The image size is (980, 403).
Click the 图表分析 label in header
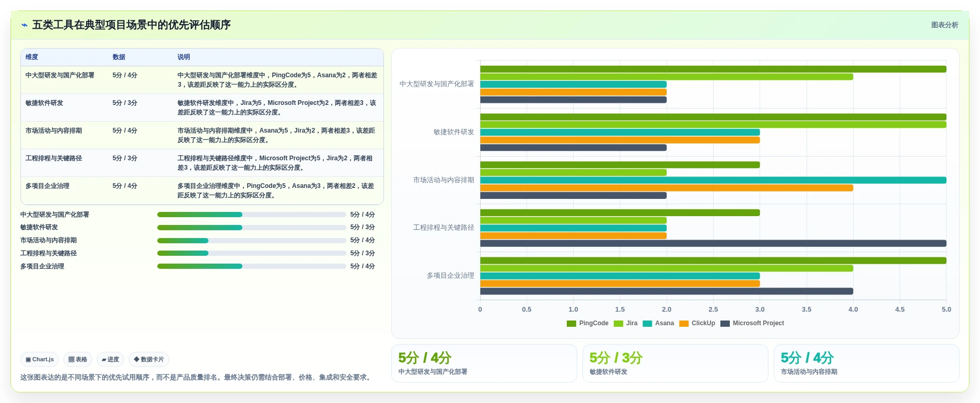pos(944,25)
